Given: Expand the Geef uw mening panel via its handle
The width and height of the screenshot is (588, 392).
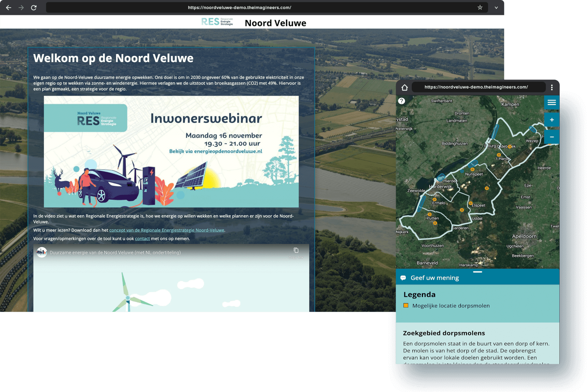Looking at the screenshot, I should pos(478,271).
